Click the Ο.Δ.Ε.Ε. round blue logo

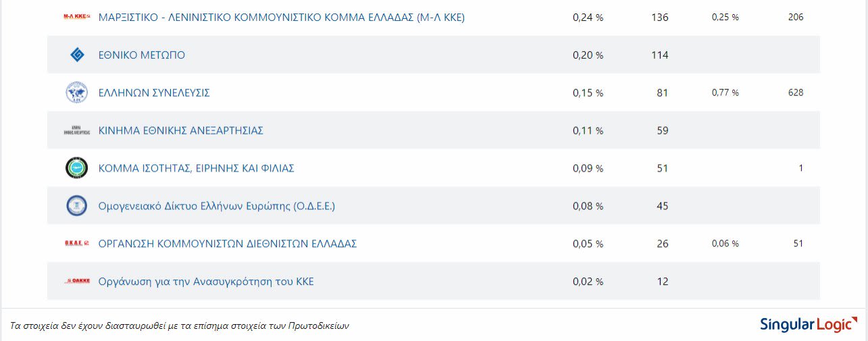[x=76, y=205]
